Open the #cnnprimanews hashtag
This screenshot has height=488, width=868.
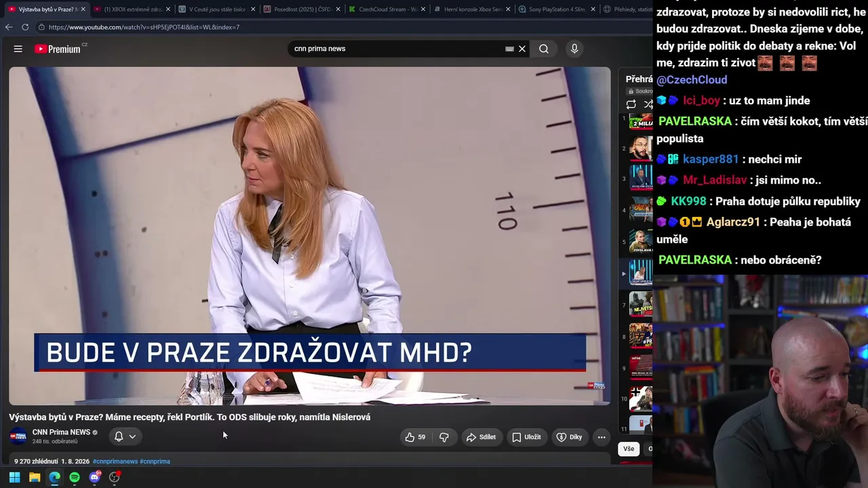(115, 462)
